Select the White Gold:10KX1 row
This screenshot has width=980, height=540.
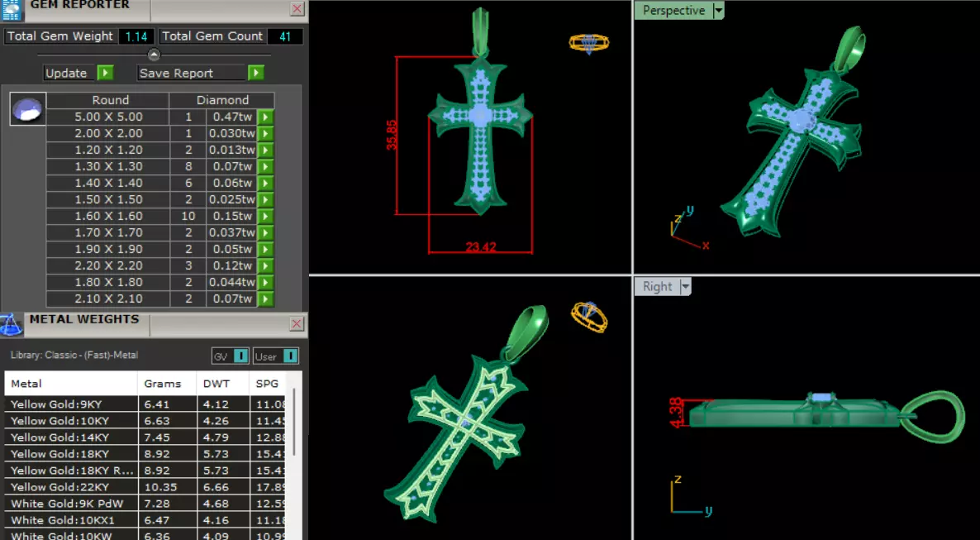point(145,520)
